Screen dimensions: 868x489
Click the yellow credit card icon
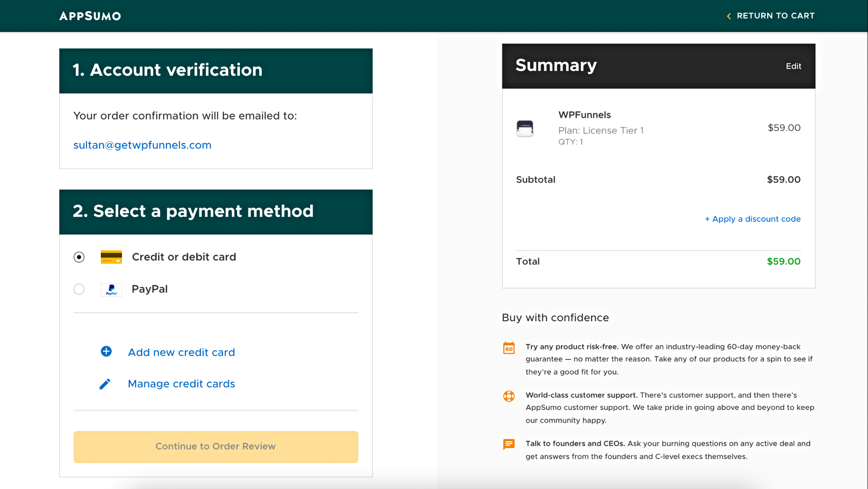[111, 257]
